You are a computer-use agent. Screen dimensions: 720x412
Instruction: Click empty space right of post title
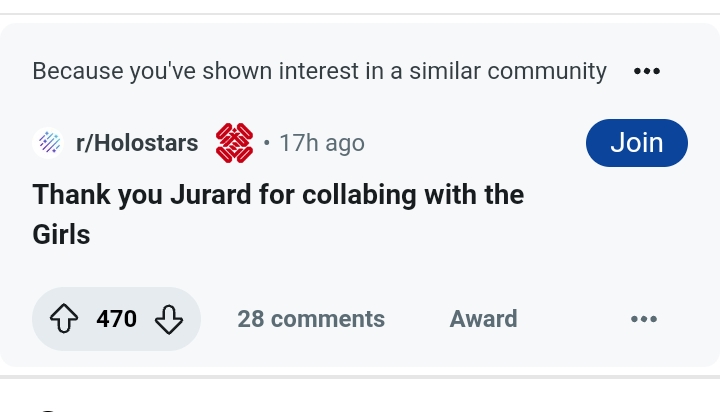[x=620, y=214]
